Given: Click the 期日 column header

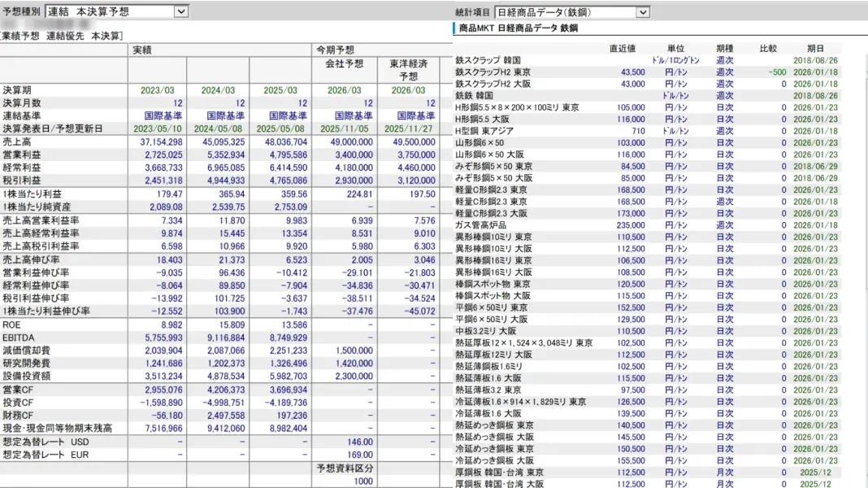Looking at the screenshot, I should (x=815, y=49).
